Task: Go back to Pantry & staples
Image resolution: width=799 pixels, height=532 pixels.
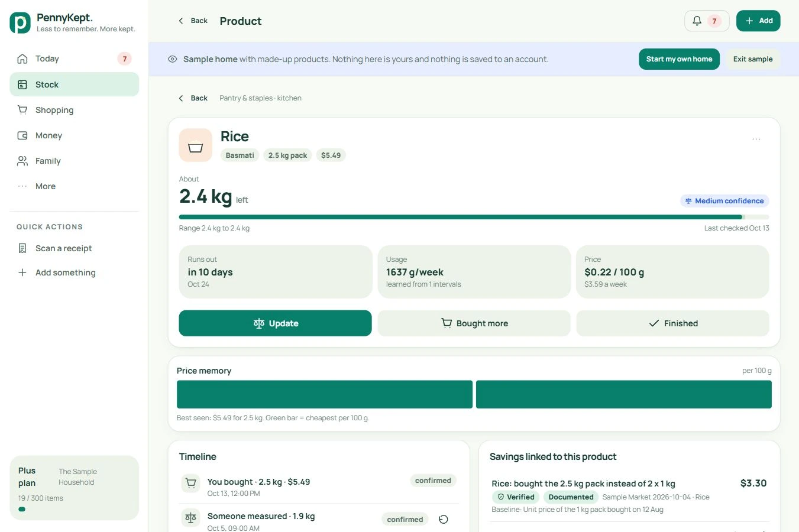Action: click(x=193, y=98)
